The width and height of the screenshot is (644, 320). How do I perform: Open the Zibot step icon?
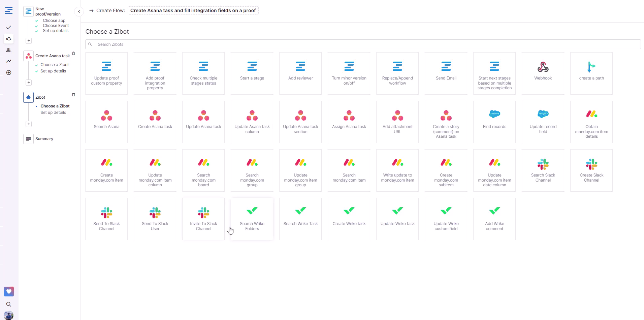28,97
